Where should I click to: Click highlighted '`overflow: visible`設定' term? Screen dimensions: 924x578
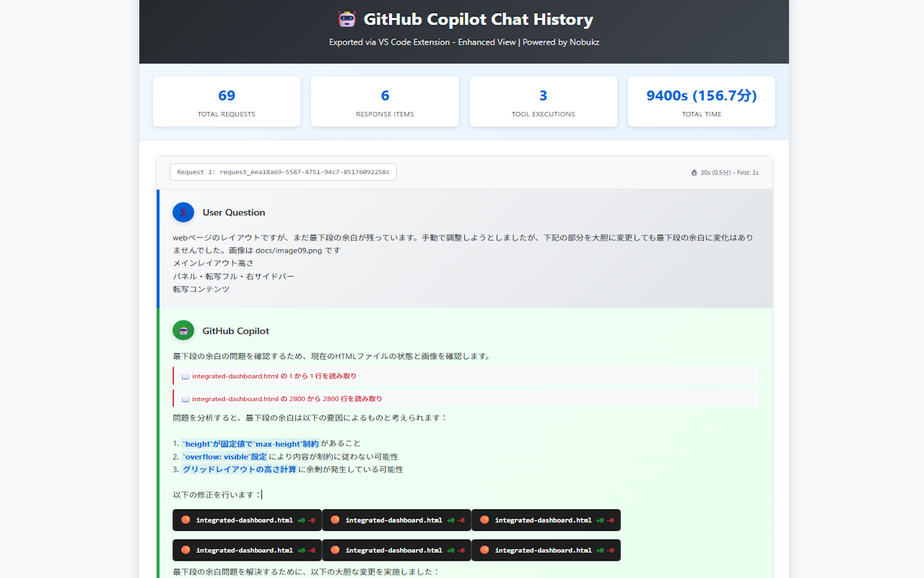click(224, 457)
